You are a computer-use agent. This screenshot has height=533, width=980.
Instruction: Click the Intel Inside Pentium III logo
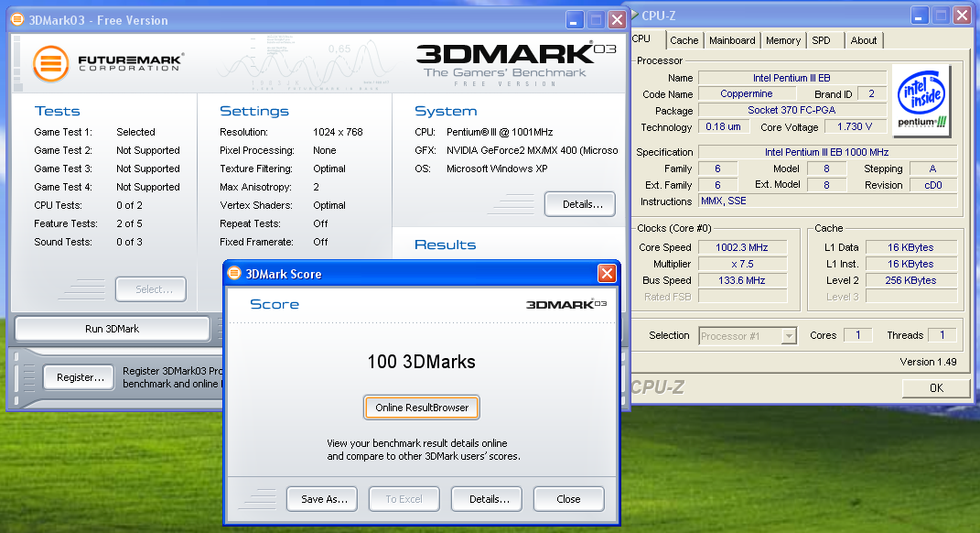(921, 101)
